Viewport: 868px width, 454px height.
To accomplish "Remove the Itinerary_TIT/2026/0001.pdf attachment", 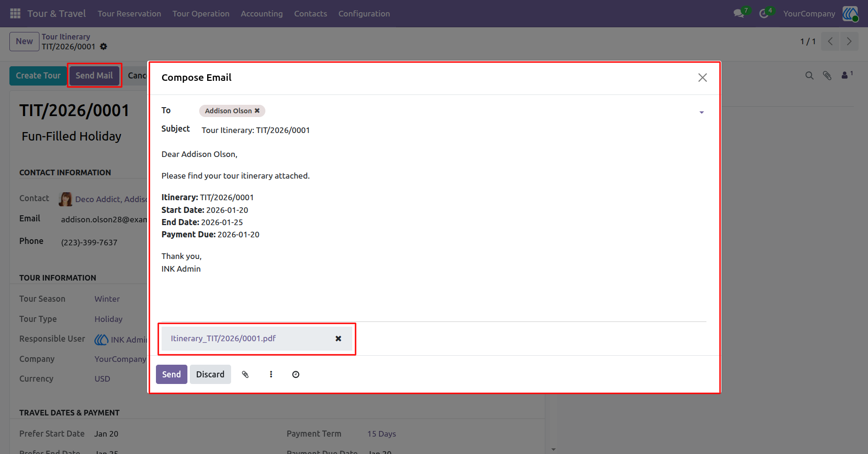I will click(x=338, y=338).
